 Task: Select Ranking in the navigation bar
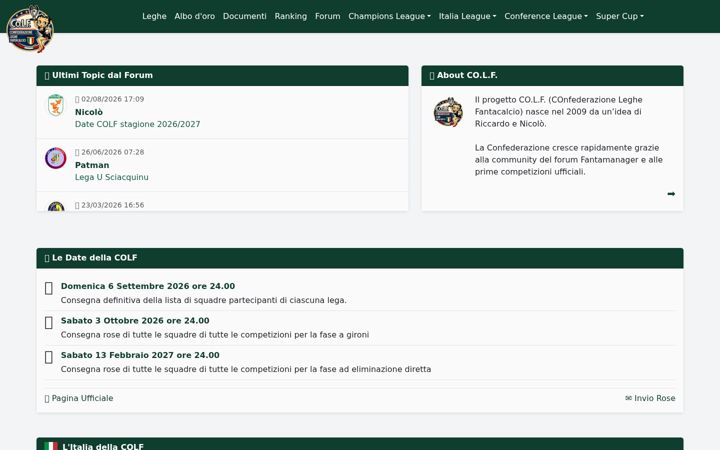coord(291,16)
